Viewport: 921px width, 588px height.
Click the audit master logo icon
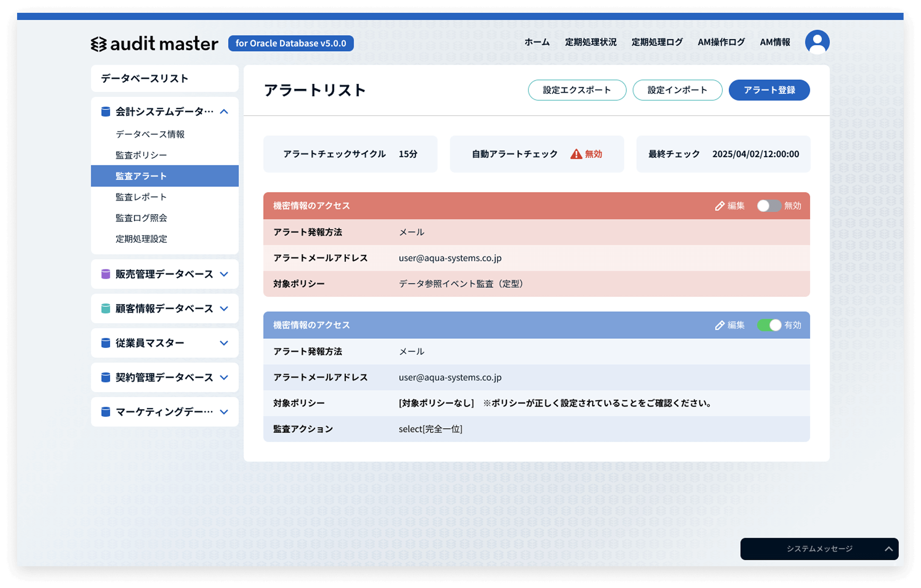click(99, 44)
